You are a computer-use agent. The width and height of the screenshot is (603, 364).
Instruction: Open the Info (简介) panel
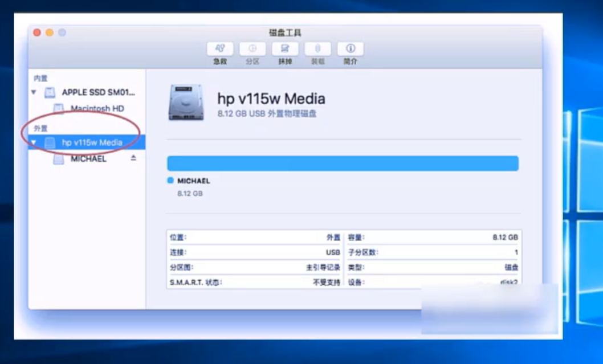(x=351, y=50)
